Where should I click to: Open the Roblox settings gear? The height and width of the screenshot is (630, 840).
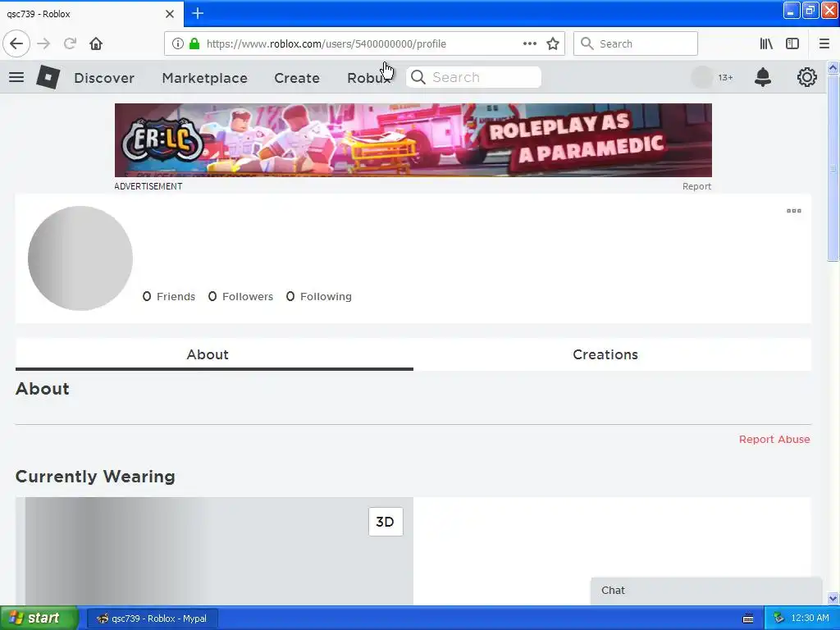click(x=806, y=78)
